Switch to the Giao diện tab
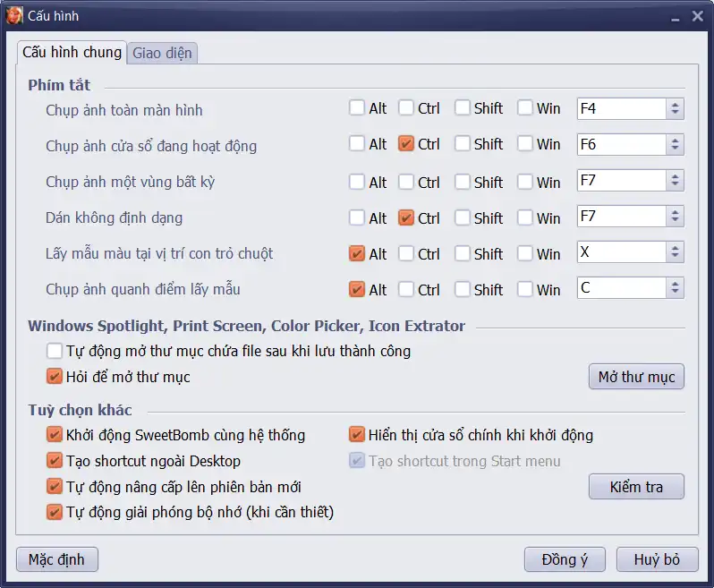 point(162,53)
